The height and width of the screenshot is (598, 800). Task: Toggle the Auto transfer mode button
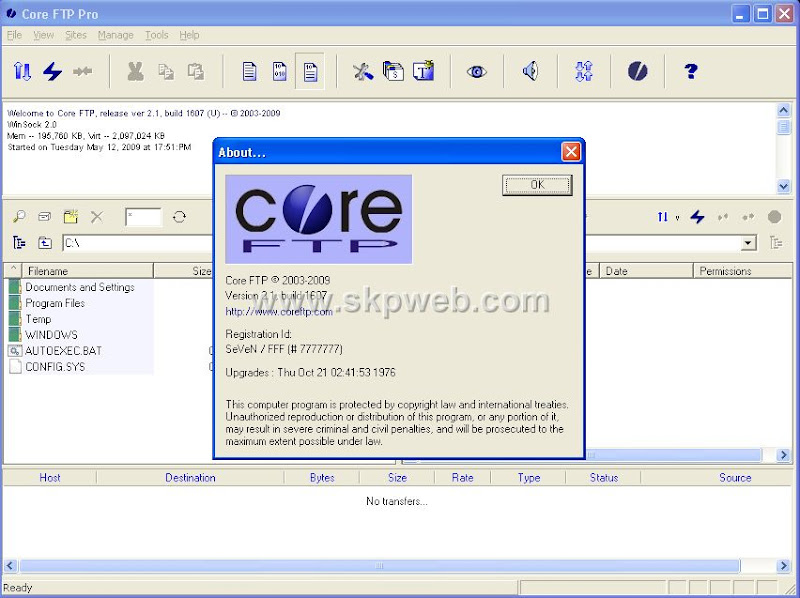(x=310, y=71)
